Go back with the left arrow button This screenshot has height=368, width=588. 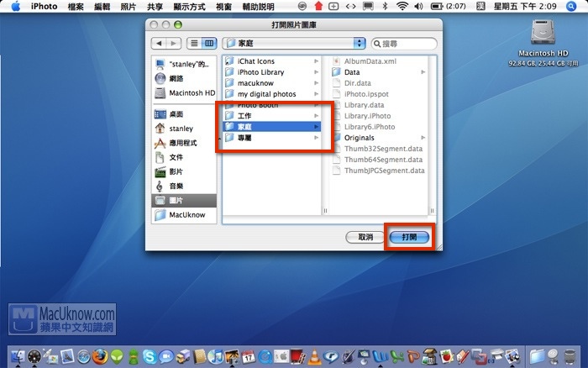tap(159, 44)
